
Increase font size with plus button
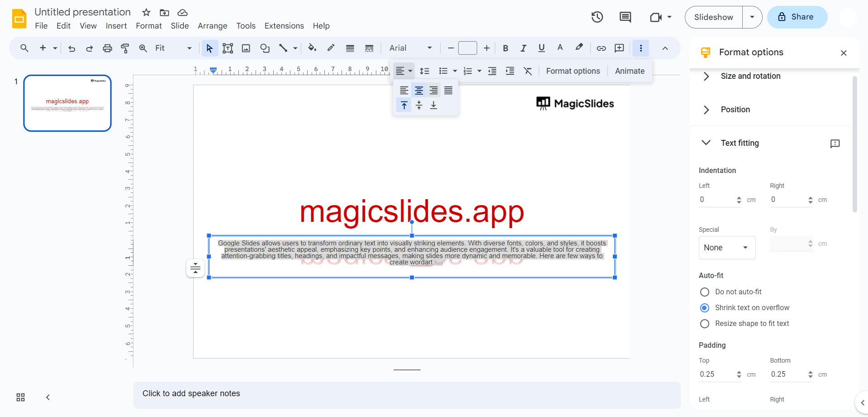[487, 48]
